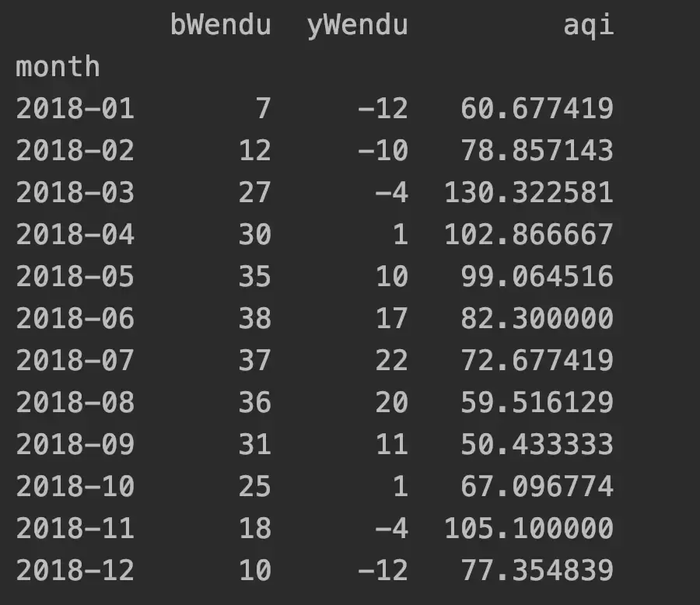Click the yWendu column header

(x=357, y=25)
